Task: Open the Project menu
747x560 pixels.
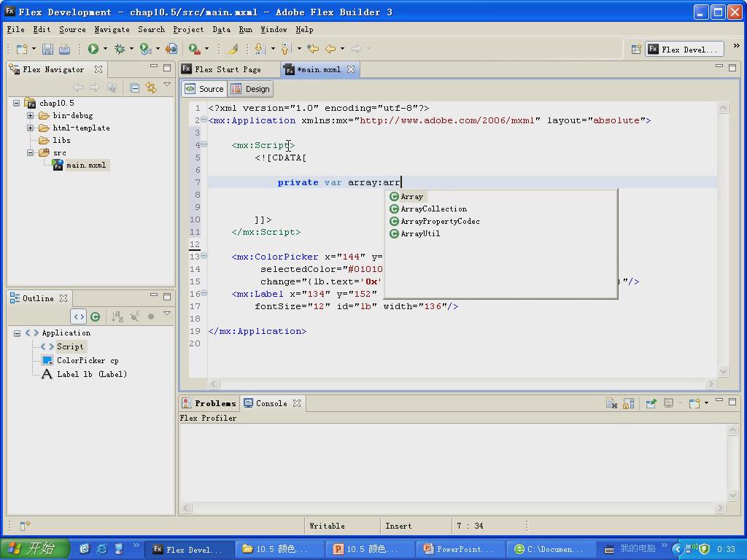Action: click(x=188, y=29)
